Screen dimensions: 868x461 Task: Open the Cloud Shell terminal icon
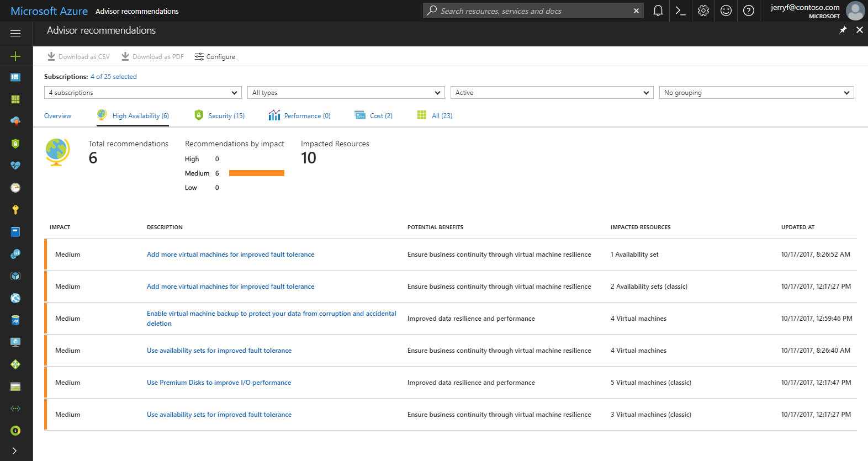coord(681,10)
